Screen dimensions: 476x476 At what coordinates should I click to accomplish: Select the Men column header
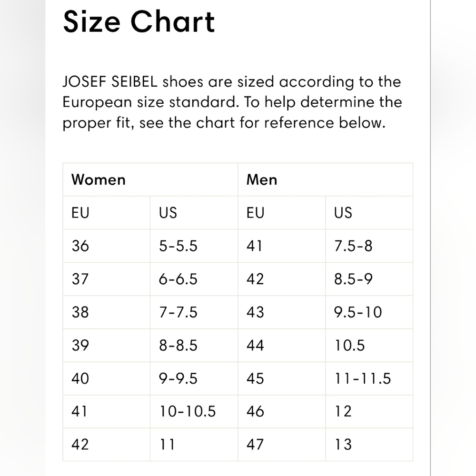click(x=326, y=179)
